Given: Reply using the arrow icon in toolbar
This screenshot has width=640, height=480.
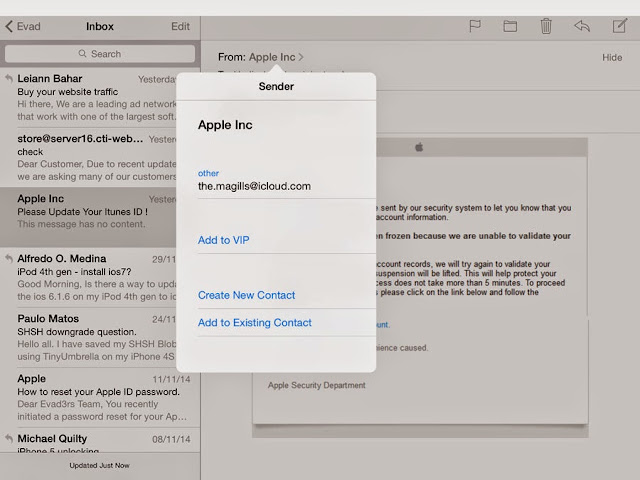Looking at the screenshot, I should pos(582,27).
